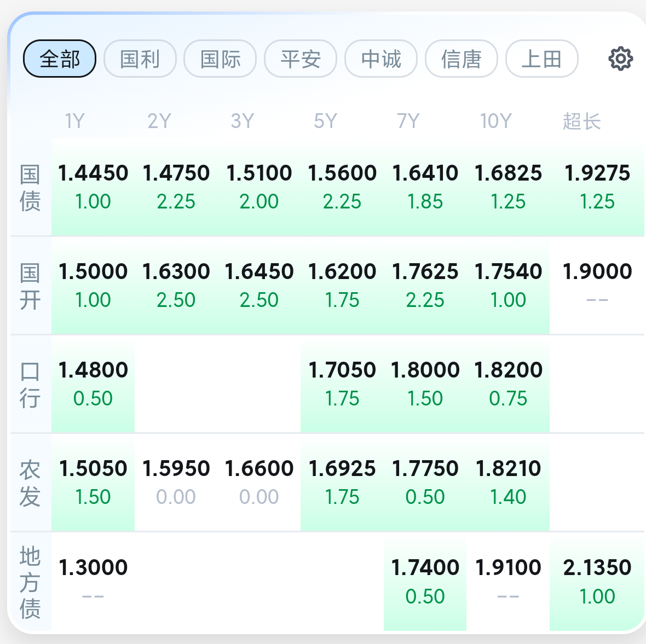The width and height of the screenshot is (646, 644).
Task: Open the 国债 10Y quote 1.6825
Action: [x=508, y=187]
